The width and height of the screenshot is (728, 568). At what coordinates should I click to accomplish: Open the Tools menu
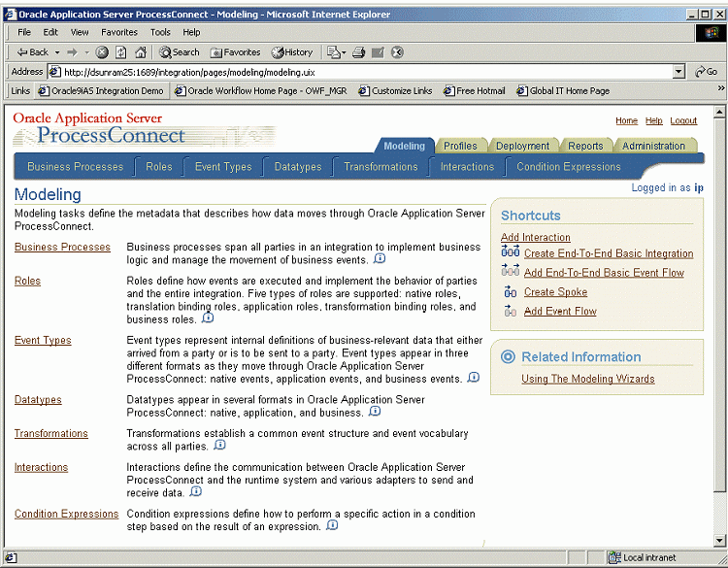coord(160,32)
